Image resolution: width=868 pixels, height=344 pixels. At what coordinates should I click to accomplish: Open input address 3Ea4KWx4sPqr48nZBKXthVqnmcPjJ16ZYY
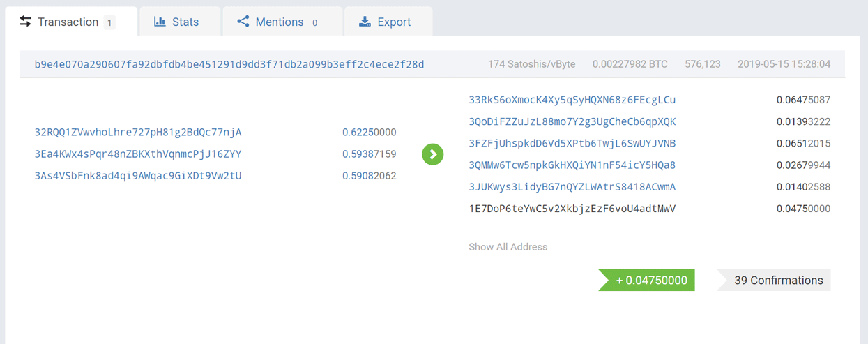pos(138,154)
